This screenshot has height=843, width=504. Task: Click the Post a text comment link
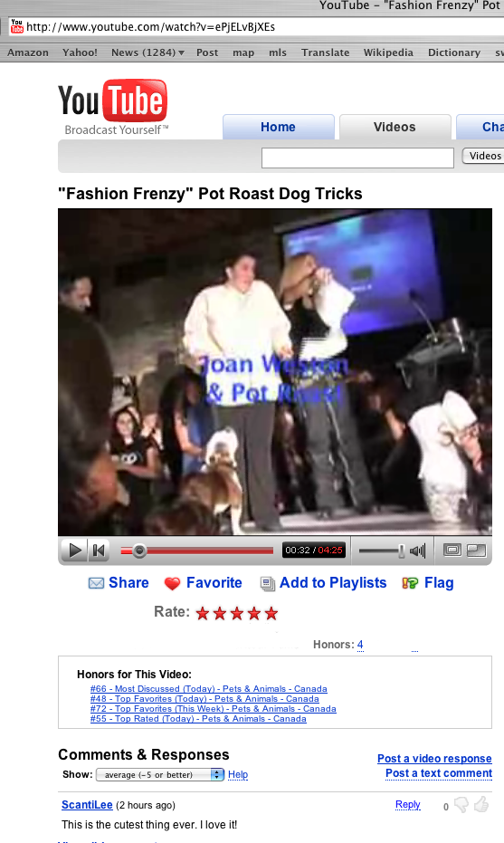click(x=439, y=773)
